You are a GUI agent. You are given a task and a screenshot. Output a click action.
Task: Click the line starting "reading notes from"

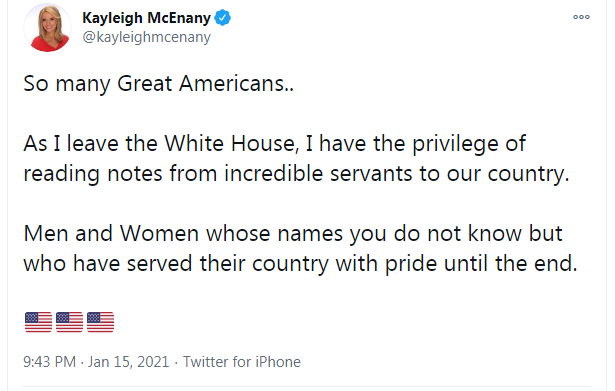tap(296, 174)
